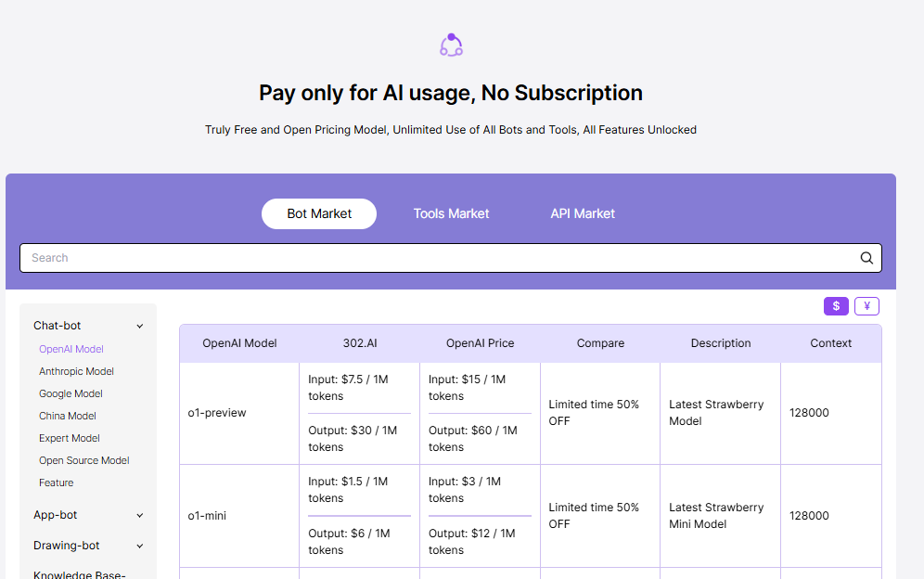Select Anthropic Model in sidebar

pos(76,371)
